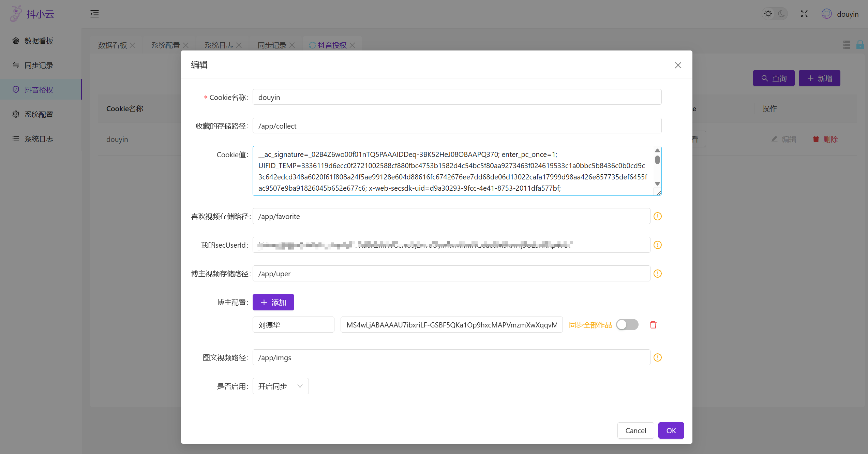Open 同步记录 in the sidebar

click(x=41, y=65)
